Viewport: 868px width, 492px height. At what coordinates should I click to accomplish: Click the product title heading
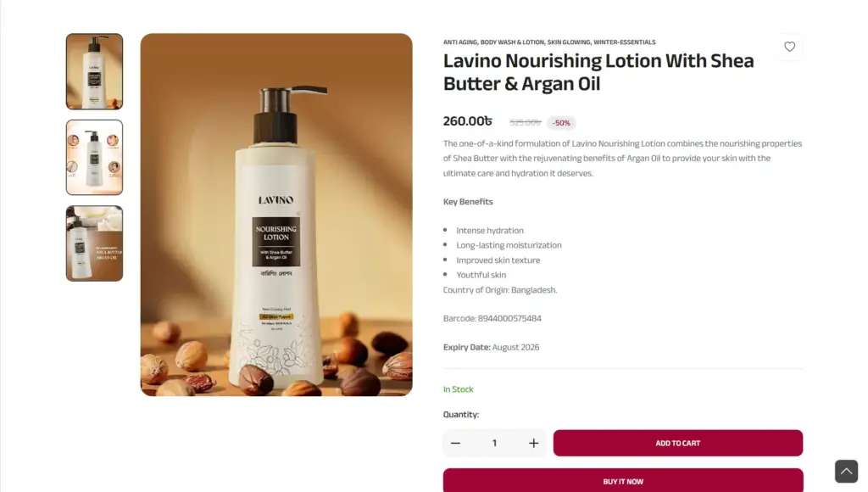click(598, 72)
